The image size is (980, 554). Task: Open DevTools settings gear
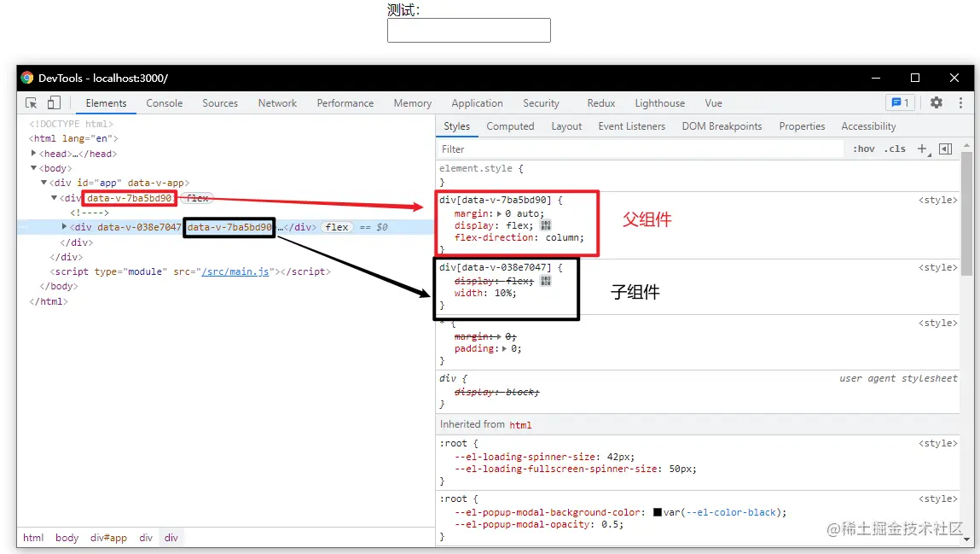pyautogui.click(x=936, y=102)
